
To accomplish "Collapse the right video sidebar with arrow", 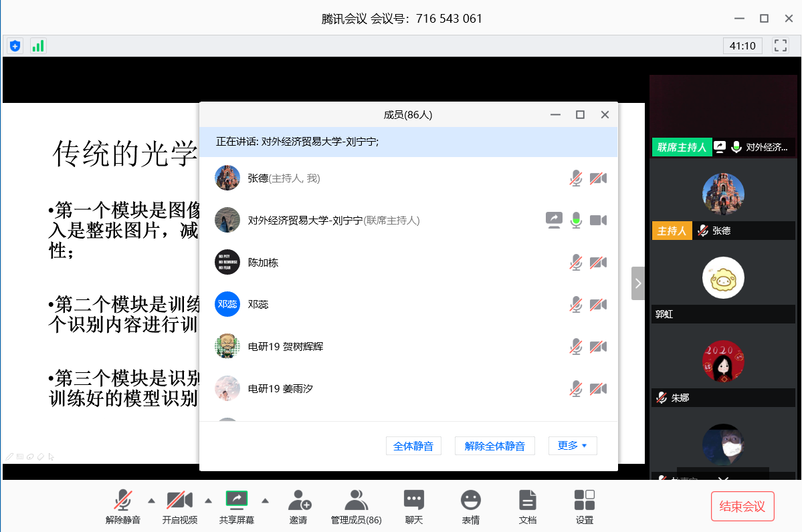I will click(638, 283).
